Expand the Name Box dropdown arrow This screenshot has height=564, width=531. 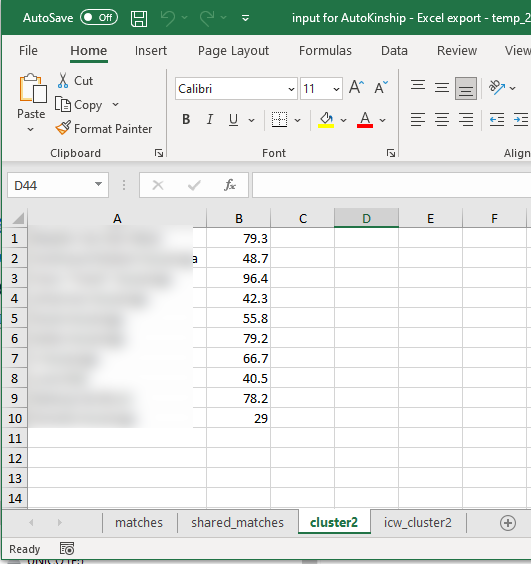(98, 185)
